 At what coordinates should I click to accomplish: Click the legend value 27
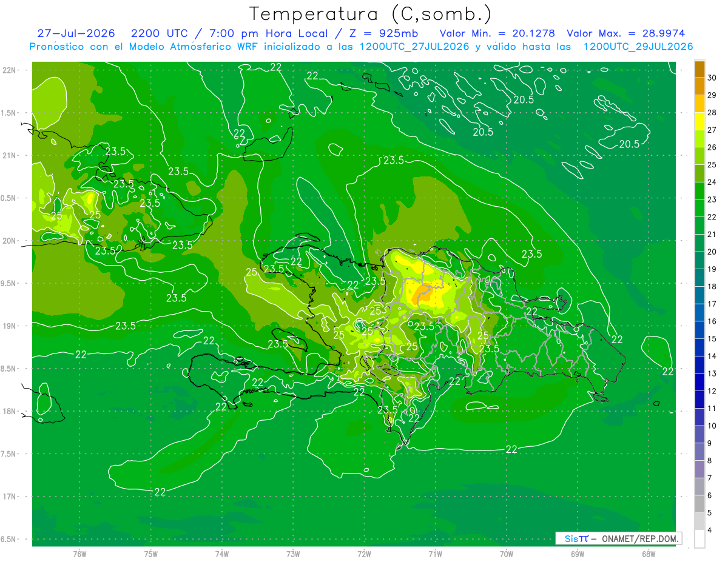point(712,130)
